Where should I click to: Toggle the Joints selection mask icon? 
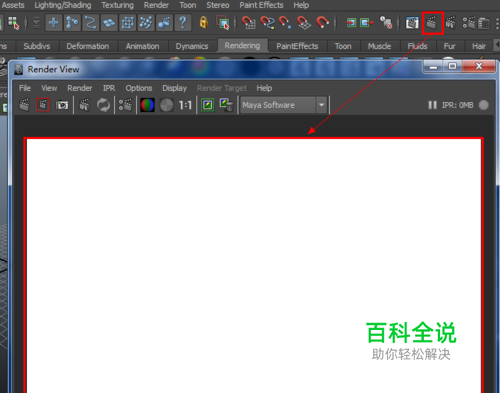(72, 23)
